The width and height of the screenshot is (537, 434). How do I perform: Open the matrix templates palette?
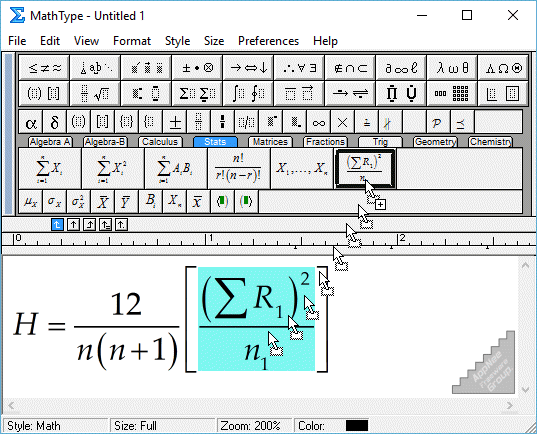tap(452, 93)
